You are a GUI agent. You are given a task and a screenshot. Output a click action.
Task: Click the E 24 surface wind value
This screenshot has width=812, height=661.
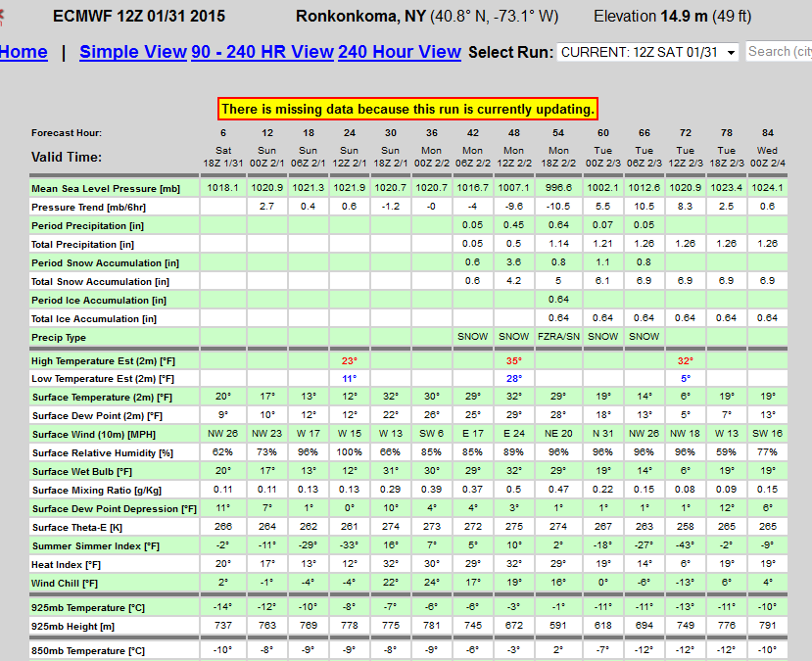point(513,434)
